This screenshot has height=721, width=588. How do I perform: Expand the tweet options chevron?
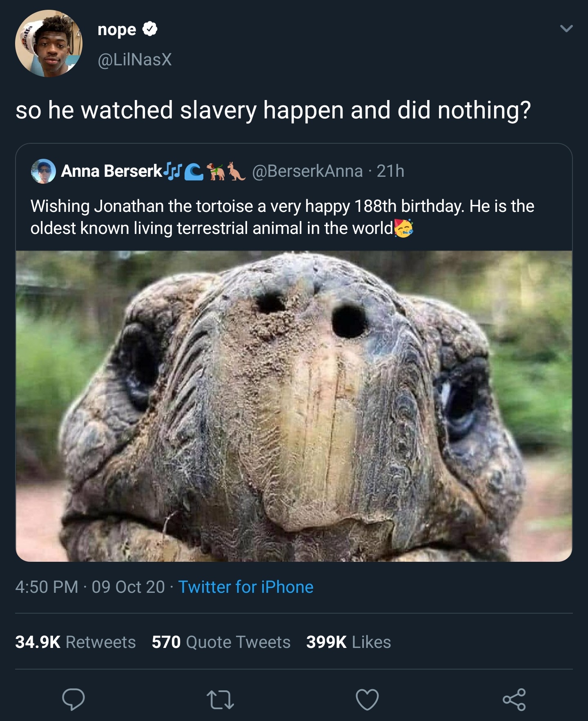coord(566,29)
